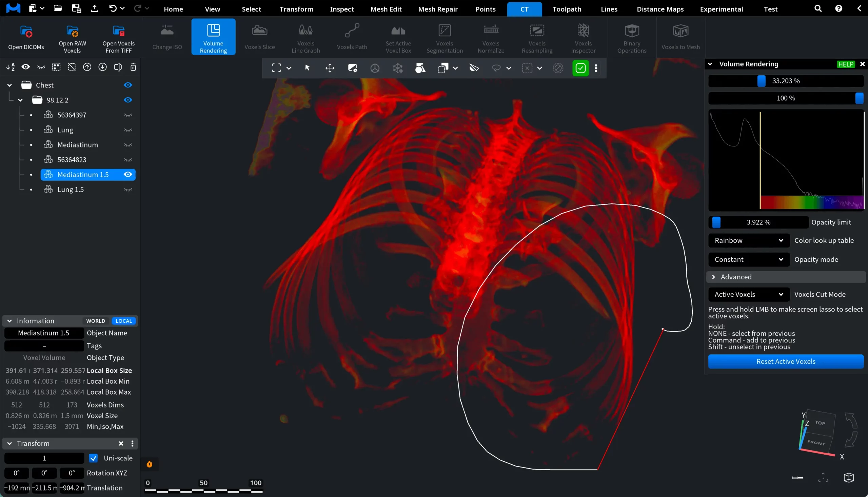Open the Voxels Resampling tool
Screen dimensions: 868x497
point(537,37)
